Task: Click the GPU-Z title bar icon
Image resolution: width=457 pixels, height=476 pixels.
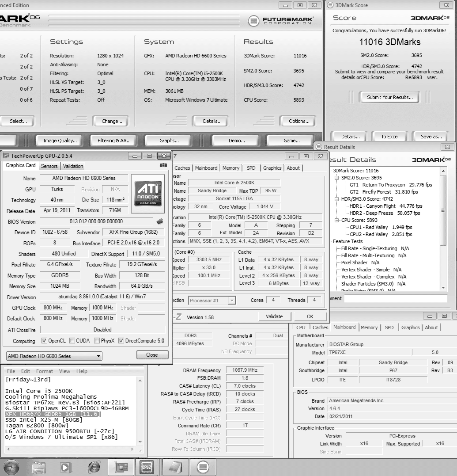Action: pyautogui.click(x=6, y=156)
